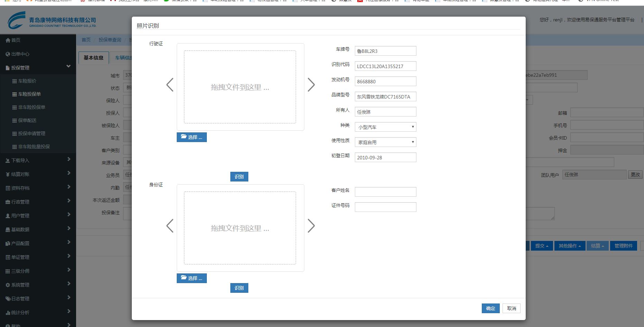Open 车险报价 in the sidebar
Image resolution: width=644 pixels, height=327 pixels.
click(x=27, y=81)
